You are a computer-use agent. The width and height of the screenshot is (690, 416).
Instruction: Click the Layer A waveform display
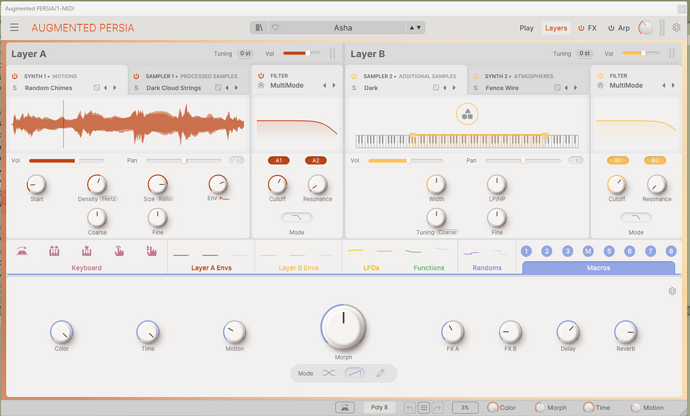click(x=128, y=124)
